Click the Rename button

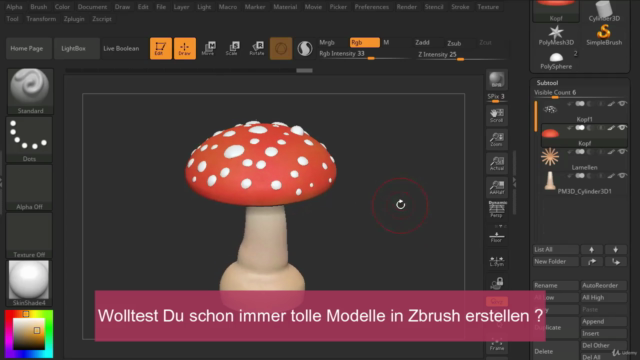(556, 285)
